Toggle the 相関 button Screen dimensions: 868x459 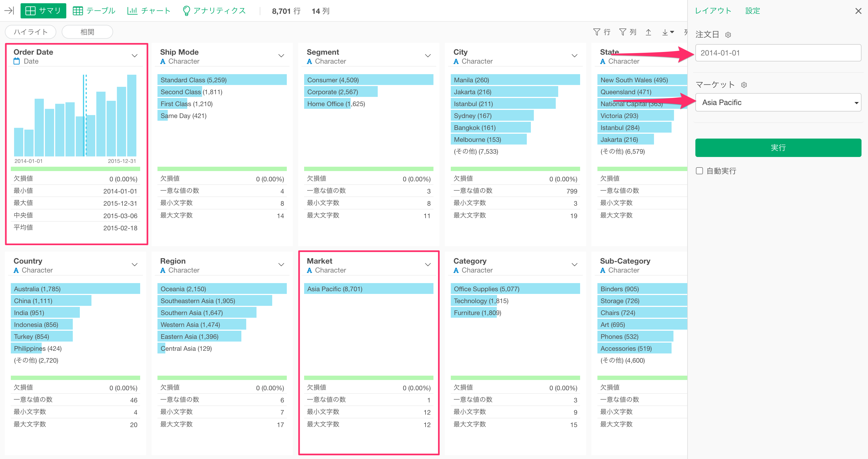[87, 32]
